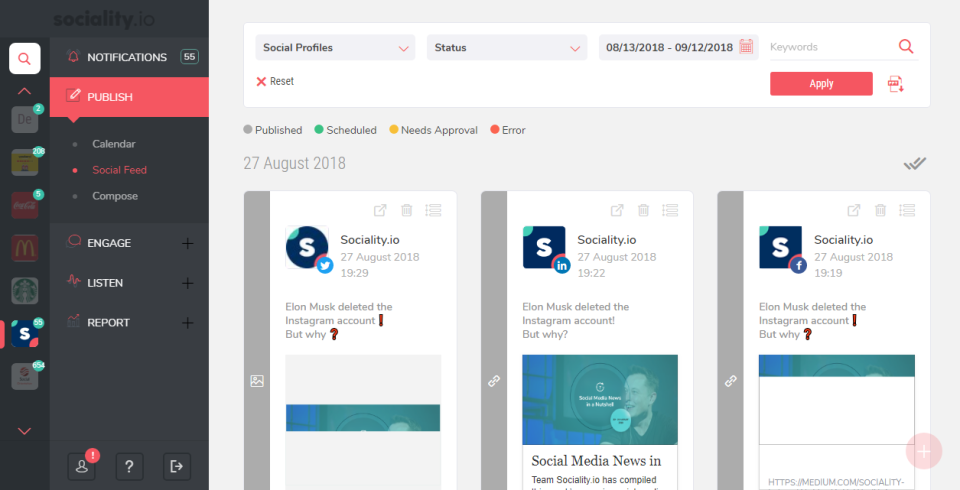Click Sociality.io Twitter profile avatar
Screen dimensions: 960x490
307,247
